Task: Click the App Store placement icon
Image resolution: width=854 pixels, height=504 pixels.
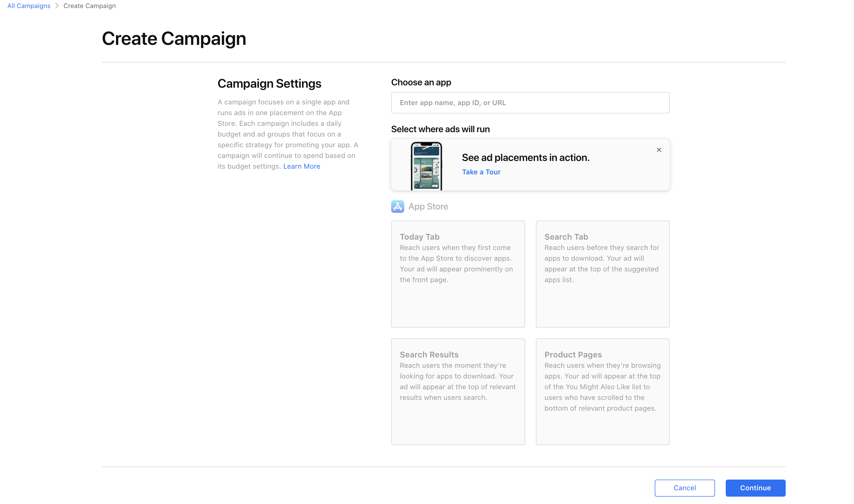Action: pos(397,206)
